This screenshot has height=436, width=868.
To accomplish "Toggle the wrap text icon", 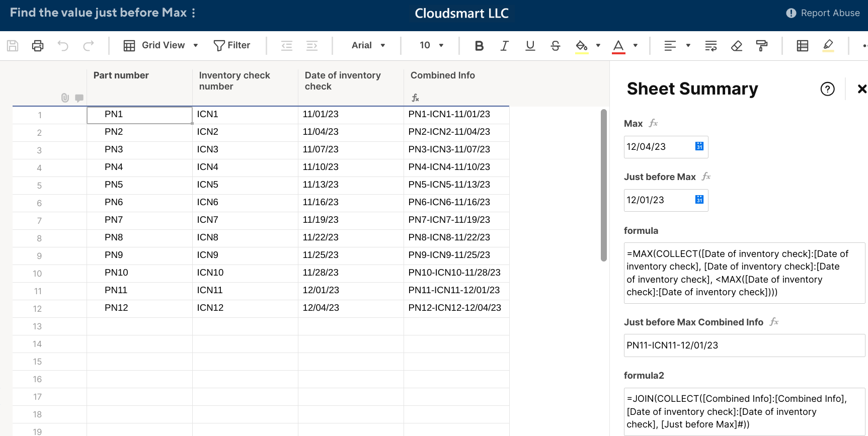I will [711, 46].
